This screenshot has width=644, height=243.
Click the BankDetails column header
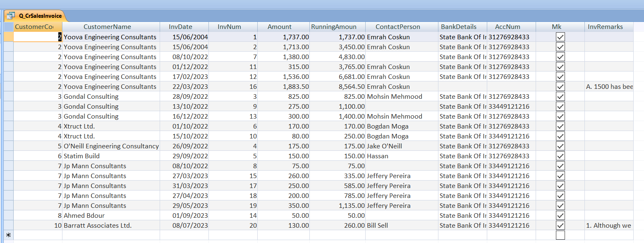pyautogui.click(x=458, y=27)
